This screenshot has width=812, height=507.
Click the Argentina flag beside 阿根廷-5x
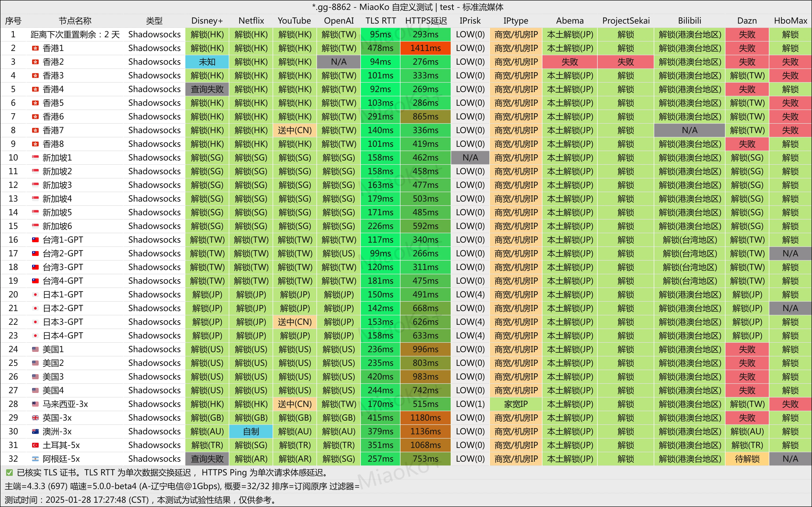(35, 459)
